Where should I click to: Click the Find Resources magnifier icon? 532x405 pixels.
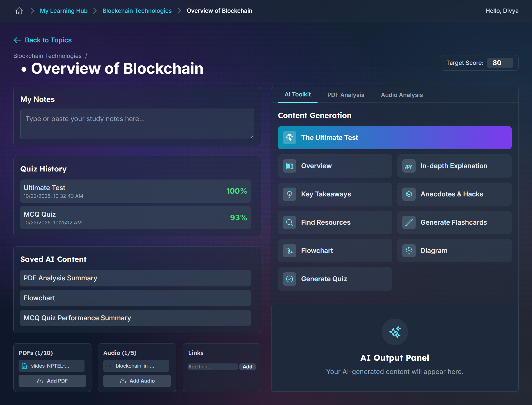[289, 222]
